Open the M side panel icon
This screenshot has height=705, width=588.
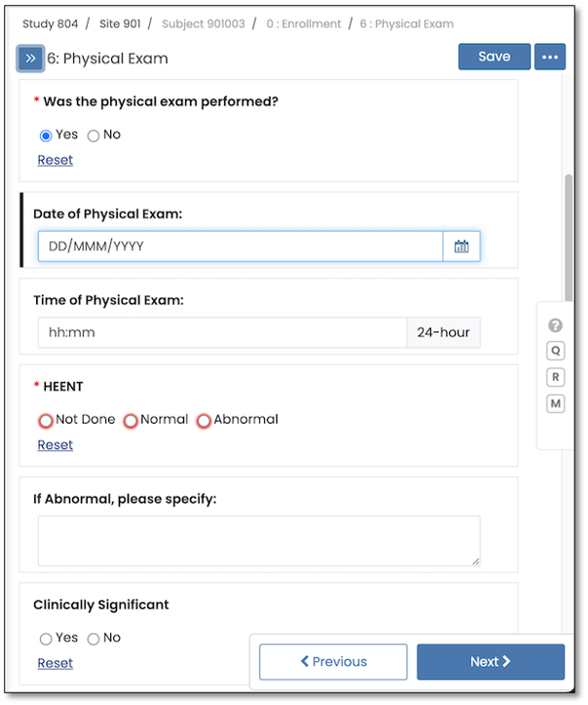click(x=556, y=403)
